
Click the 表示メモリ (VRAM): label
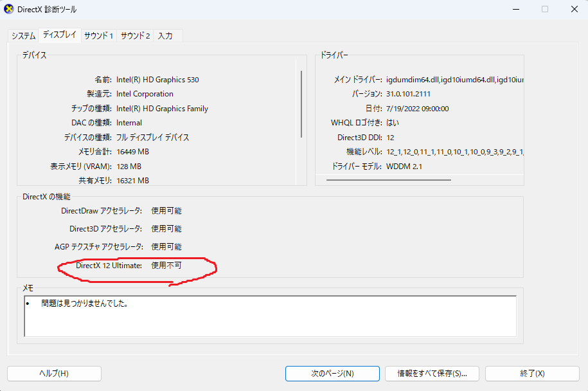pos(81,166)
